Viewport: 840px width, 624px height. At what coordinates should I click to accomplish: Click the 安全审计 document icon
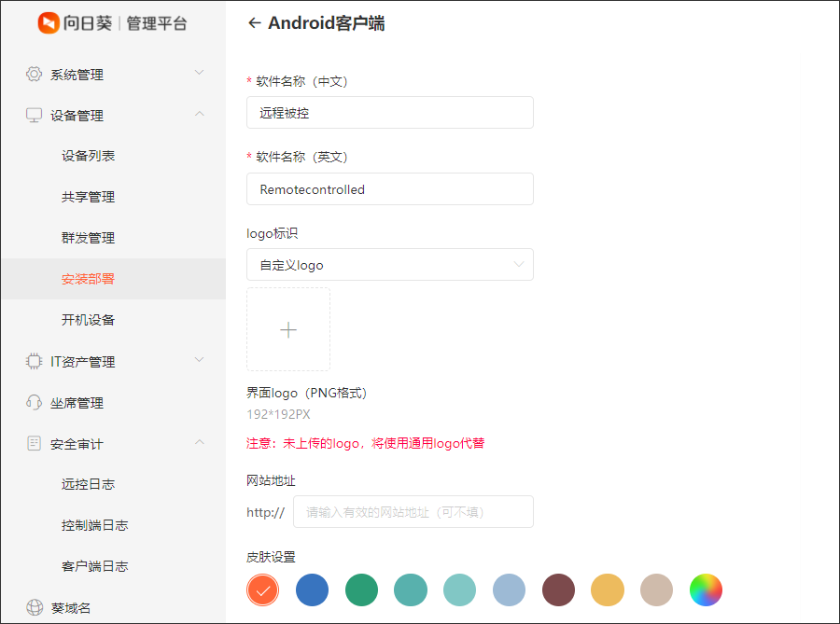35,443
